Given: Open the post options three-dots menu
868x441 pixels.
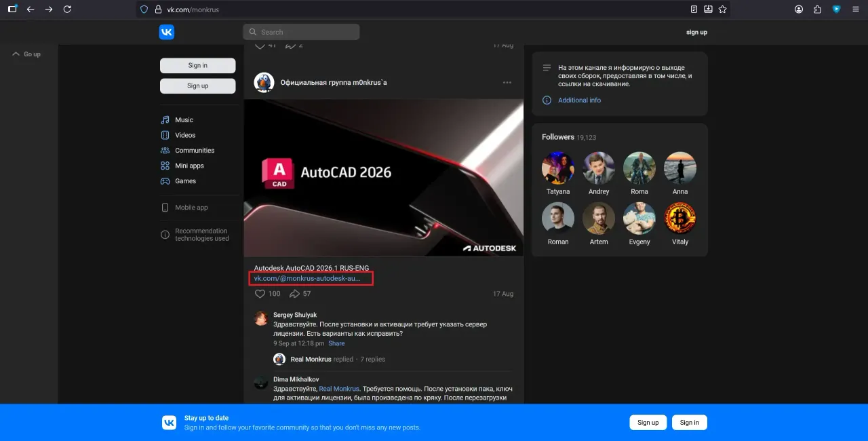Looking at the screenshot, I should pyautogui.click(x=507, y=83).
